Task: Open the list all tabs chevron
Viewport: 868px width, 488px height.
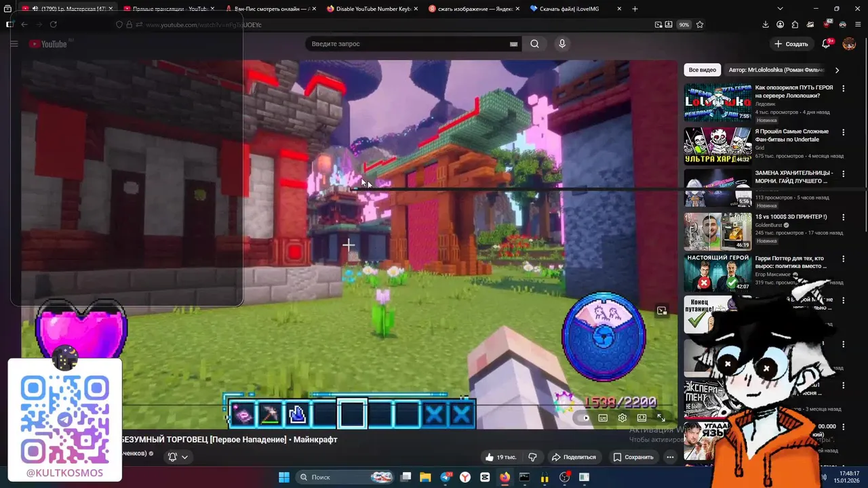Action: click(x=780, y=9)
